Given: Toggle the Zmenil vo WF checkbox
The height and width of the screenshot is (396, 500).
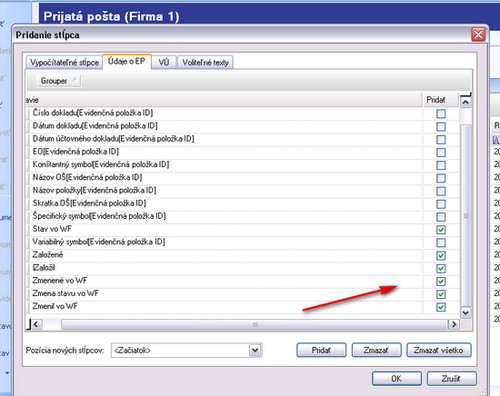Looking at the screenshot, I should tap(441, 307).
